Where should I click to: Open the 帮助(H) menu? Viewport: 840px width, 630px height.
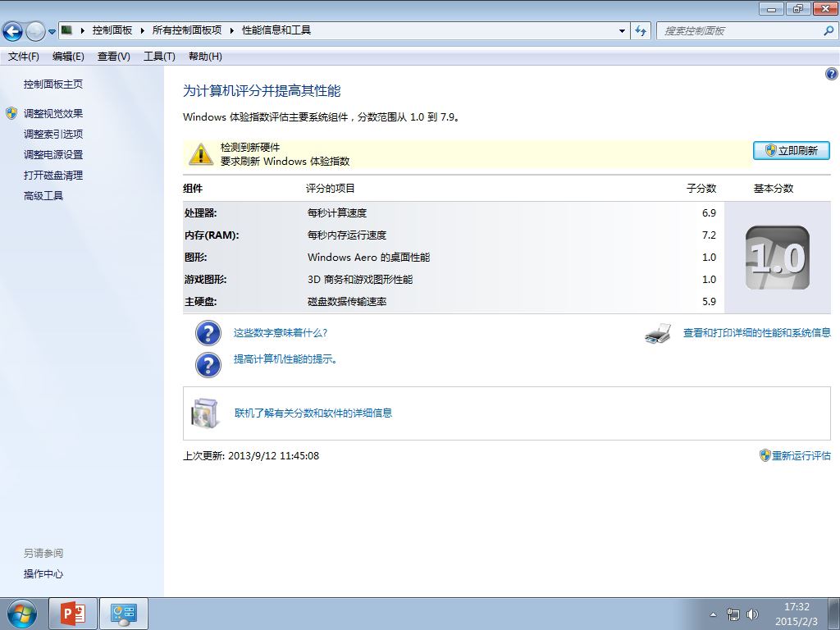coord(205,57)
